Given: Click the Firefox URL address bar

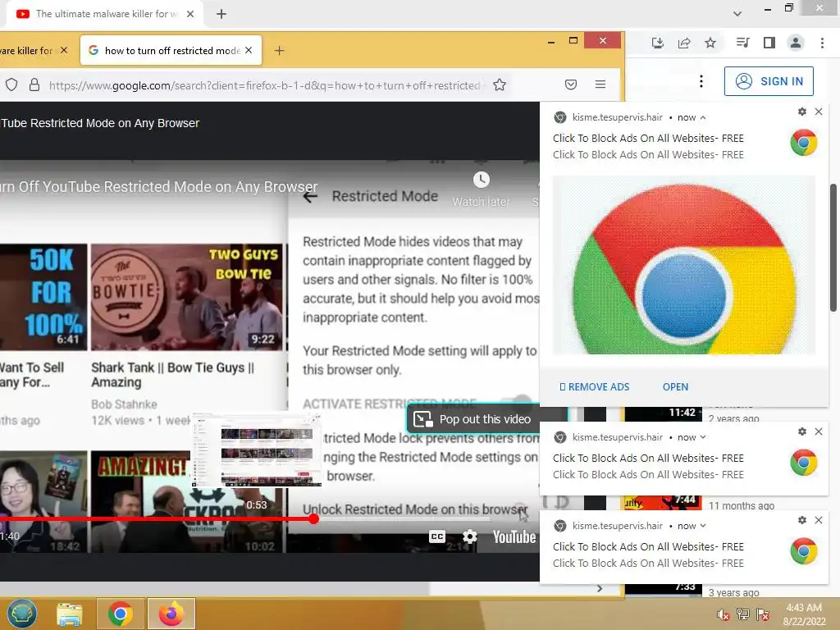Looking at the screenshot, I should click(265, 85).
